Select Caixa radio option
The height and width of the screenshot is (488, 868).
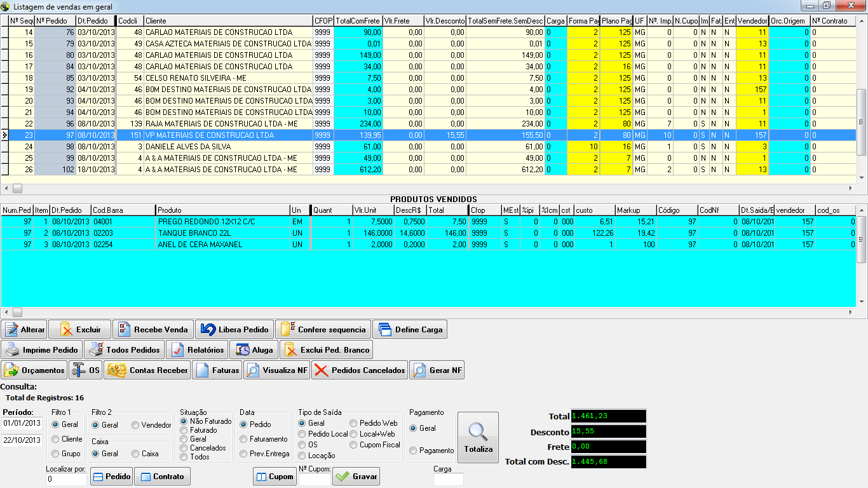point(135,454)
